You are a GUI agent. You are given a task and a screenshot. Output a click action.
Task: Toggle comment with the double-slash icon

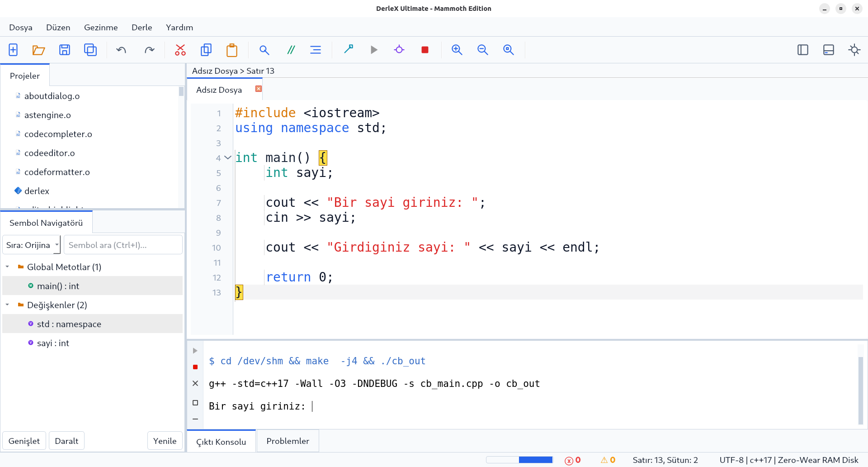[291, 50]
